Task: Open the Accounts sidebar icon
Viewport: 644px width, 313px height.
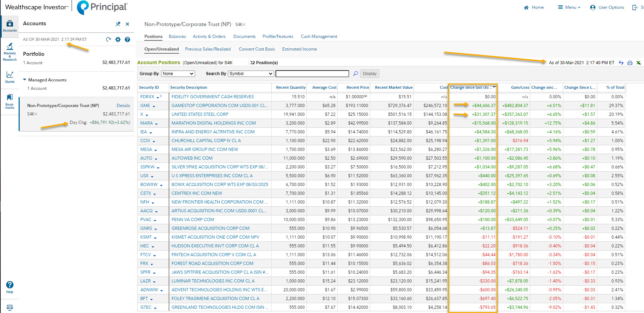Action: point(9,26)
